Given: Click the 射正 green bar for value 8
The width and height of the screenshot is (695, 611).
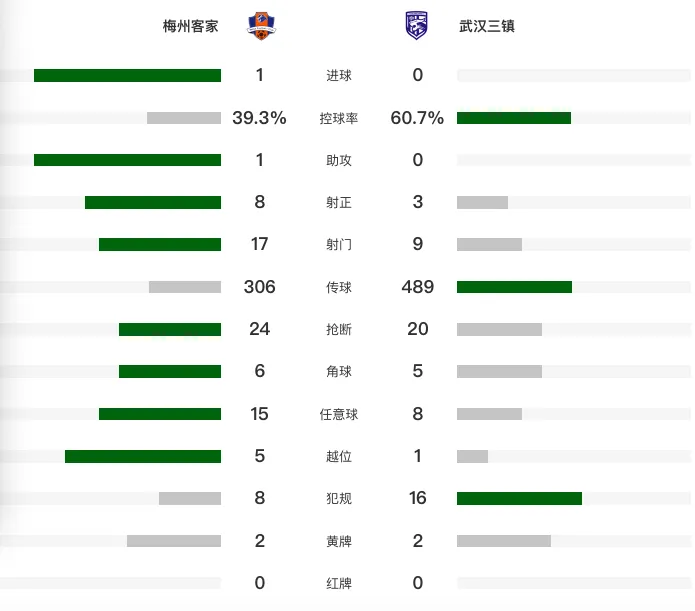Looking at the screenshot, I should (x=153, y=203).
